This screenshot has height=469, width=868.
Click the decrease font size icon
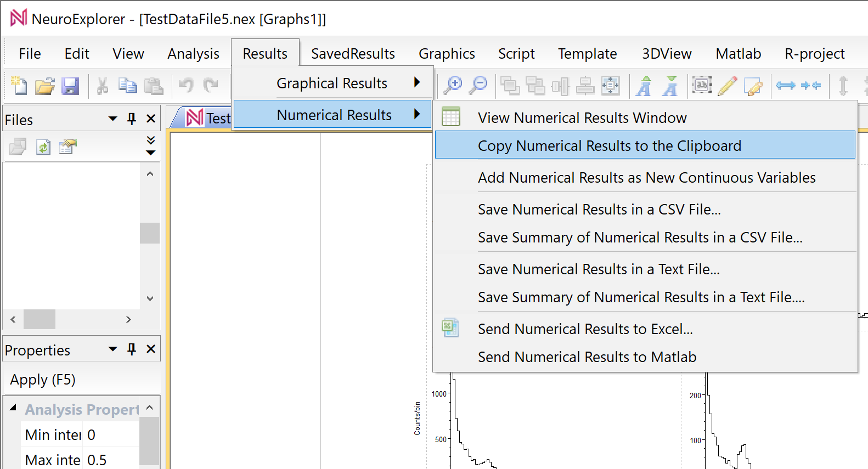pos(670,86)
